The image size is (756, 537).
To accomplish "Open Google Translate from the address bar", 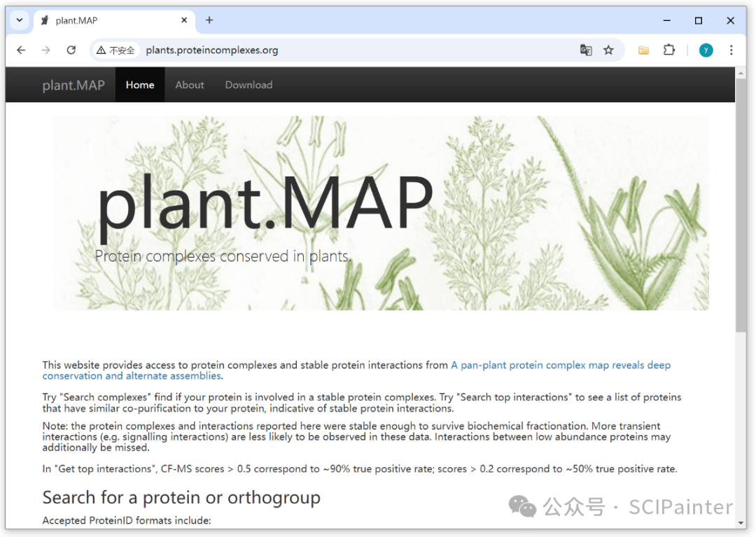I will click(x=586, y=50).
